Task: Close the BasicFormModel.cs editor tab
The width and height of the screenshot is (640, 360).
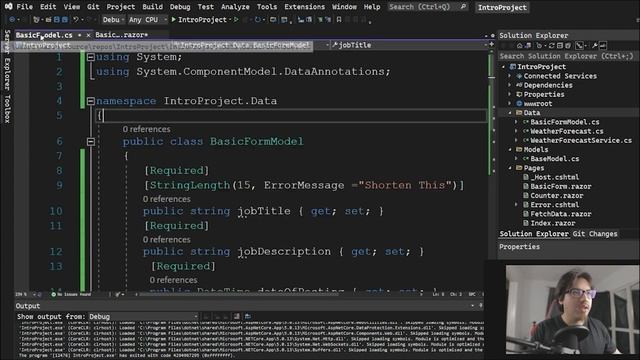Action: point(88,35)
